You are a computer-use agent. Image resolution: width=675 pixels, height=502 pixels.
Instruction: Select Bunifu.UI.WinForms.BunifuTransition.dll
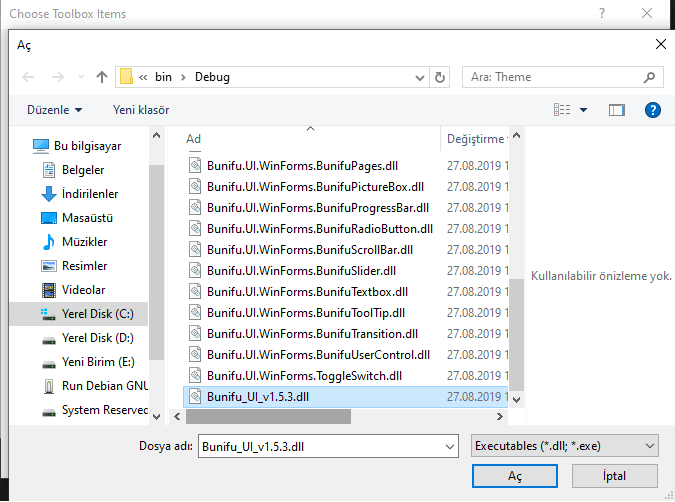point(312,334)
